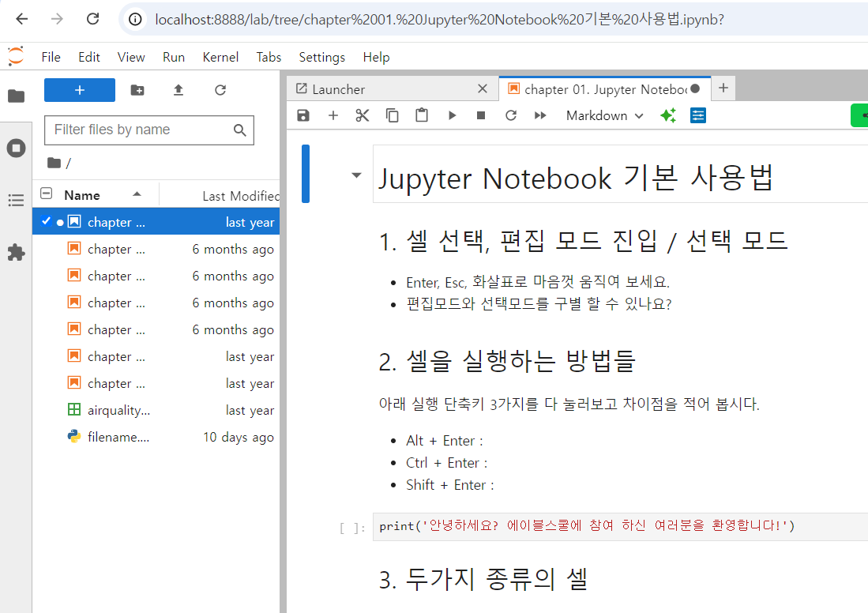Click the browser address bar URL

click(439, 20)
